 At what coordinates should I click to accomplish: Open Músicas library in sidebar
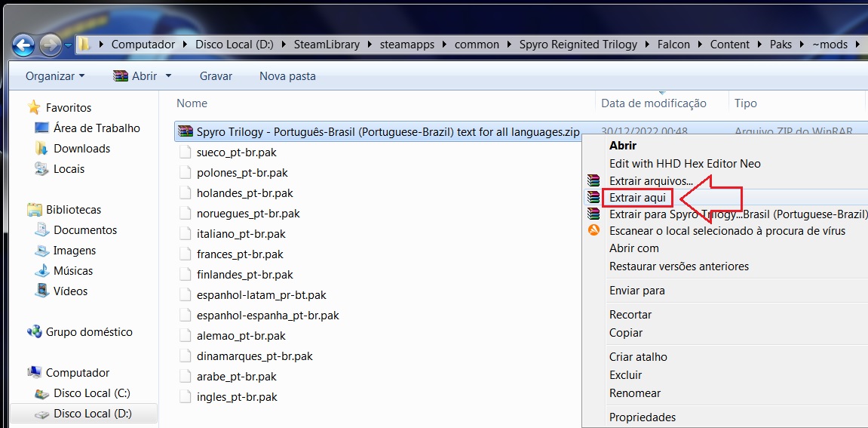[x=73, y=270]
